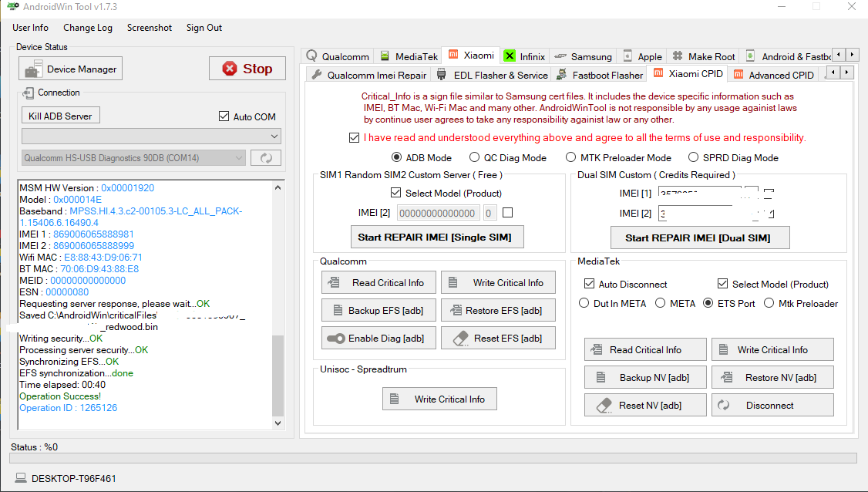Show more main tabs with the right arrow

pos(853,54)
